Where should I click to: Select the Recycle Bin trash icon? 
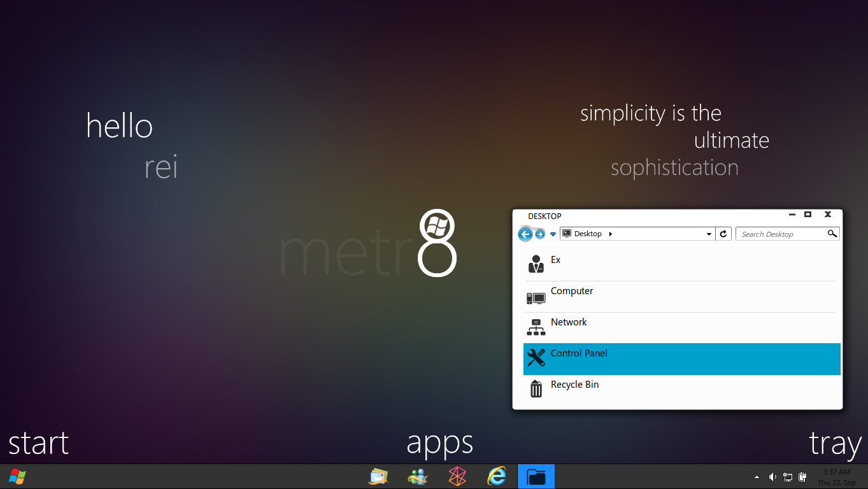(536, 388)
